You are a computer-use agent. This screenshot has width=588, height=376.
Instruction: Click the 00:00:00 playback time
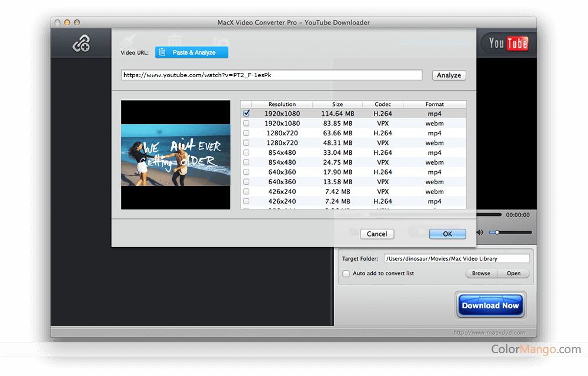517,215
